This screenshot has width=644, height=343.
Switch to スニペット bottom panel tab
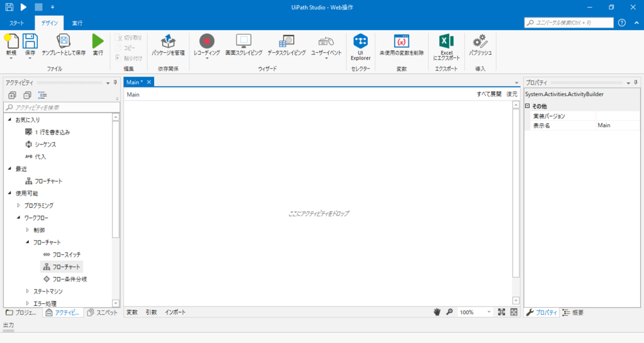tap(103, 313)
